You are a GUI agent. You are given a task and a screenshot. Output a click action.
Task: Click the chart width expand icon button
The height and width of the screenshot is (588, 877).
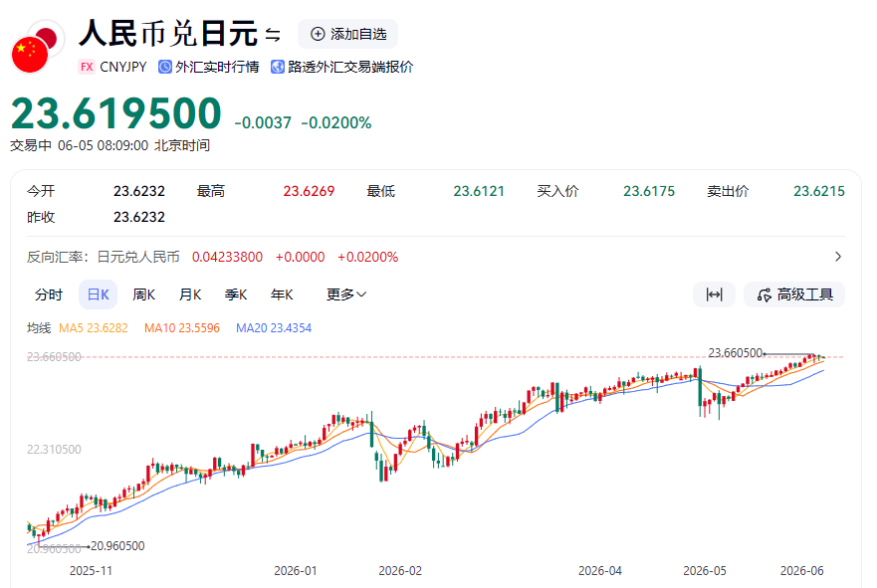[714, 294]
